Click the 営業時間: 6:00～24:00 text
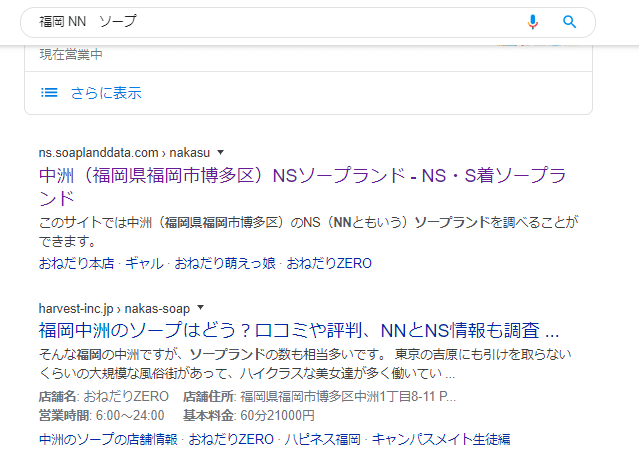Screen dimensions: 639x463 101,416
